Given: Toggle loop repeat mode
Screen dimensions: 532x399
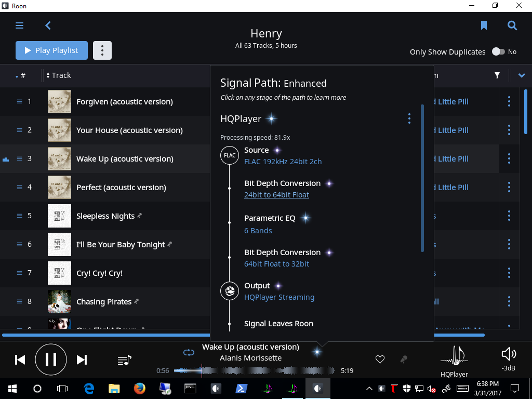Looking at the screenshot, I should [189, 353].
